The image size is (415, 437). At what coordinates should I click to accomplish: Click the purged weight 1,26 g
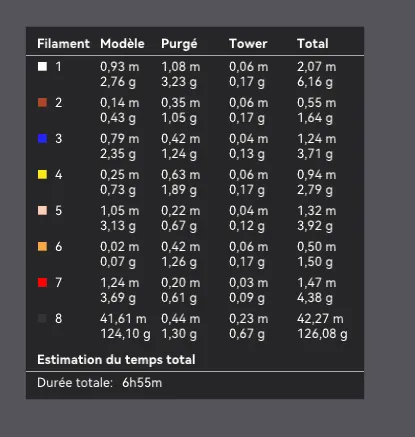pos(179,262)
